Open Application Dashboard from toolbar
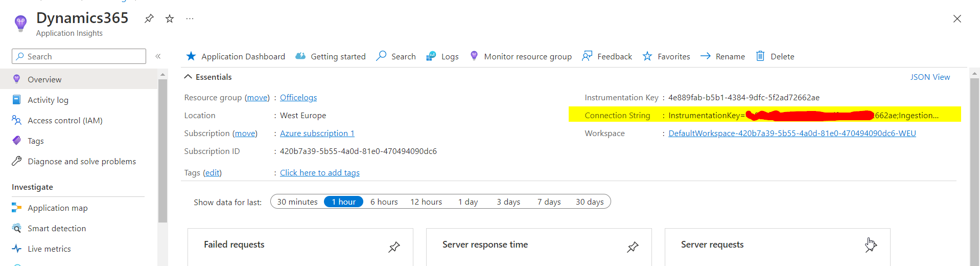 pos(236,56)
